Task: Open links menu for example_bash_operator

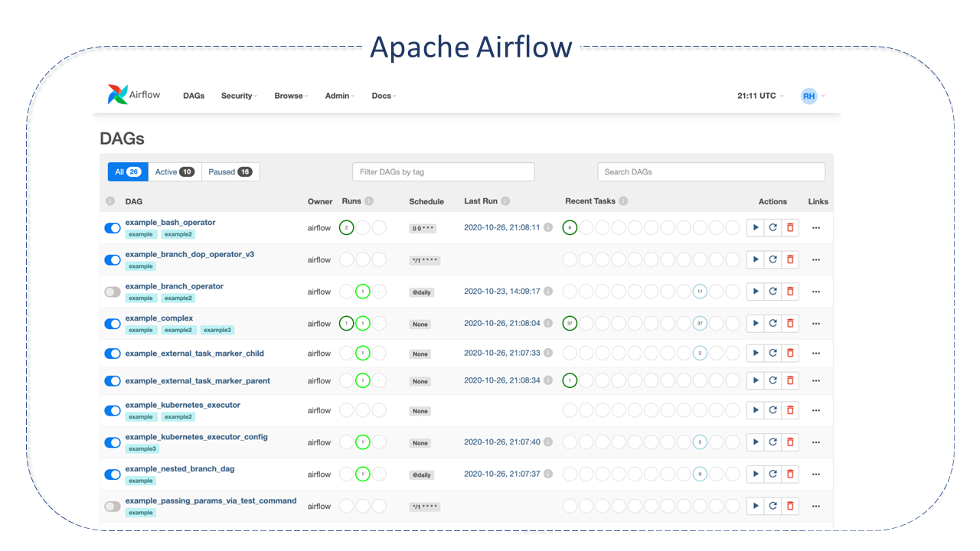Action: pyautogui.click(x=816, y=227)
